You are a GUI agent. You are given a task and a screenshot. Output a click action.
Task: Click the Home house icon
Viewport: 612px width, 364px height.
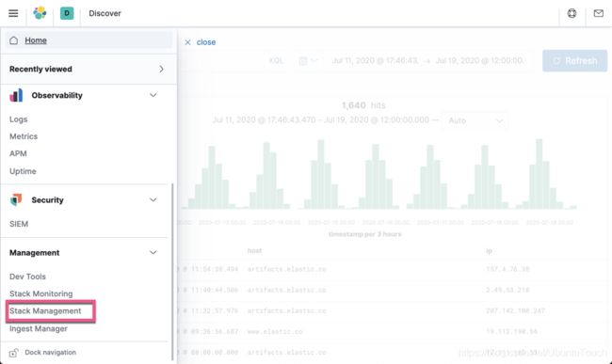click(x=14, y=40)
